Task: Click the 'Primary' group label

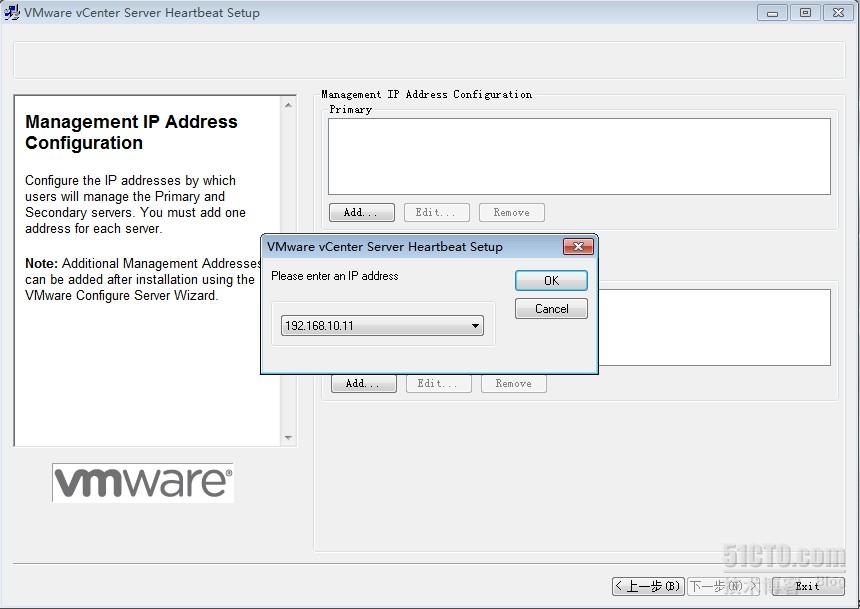Action: [350, 109]
